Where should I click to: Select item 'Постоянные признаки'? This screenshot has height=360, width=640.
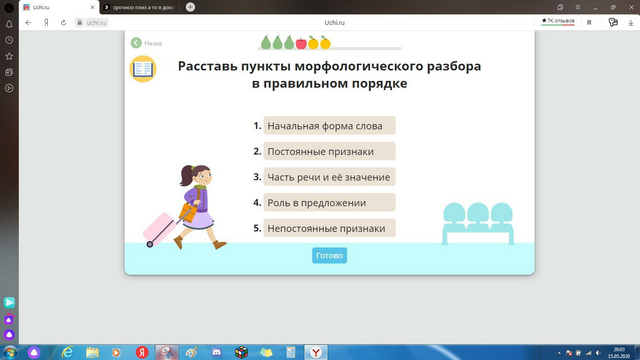(329, 151)
